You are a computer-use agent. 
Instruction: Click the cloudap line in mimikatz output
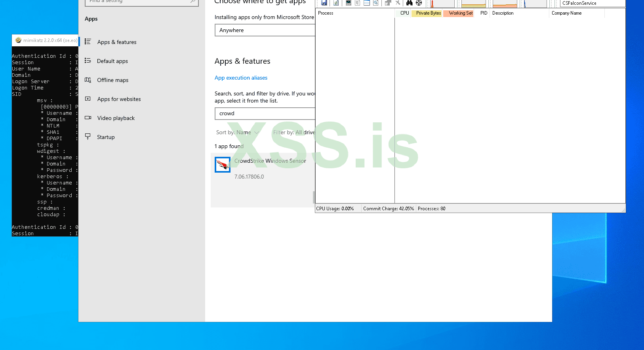(x=51, y=215)
